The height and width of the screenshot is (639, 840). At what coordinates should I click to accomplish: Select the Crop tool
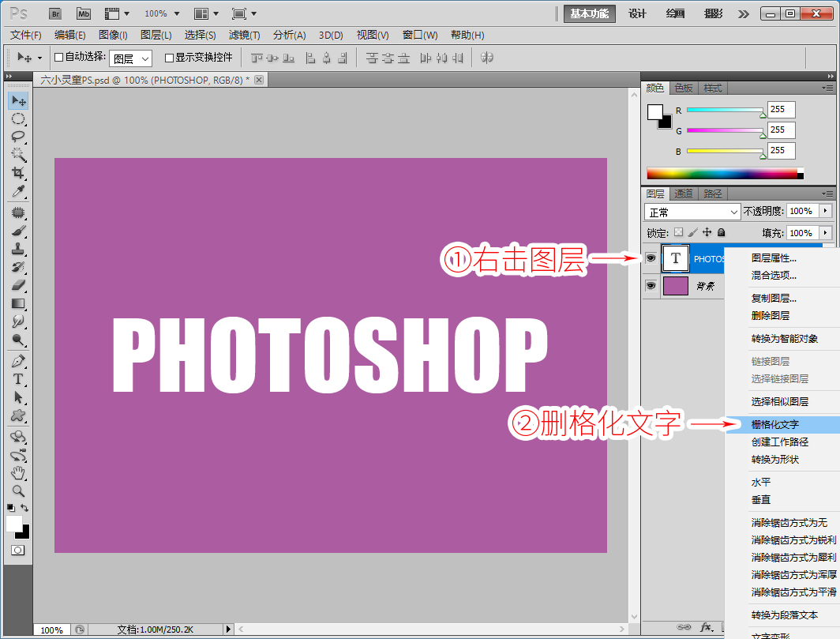pos(18,173)
